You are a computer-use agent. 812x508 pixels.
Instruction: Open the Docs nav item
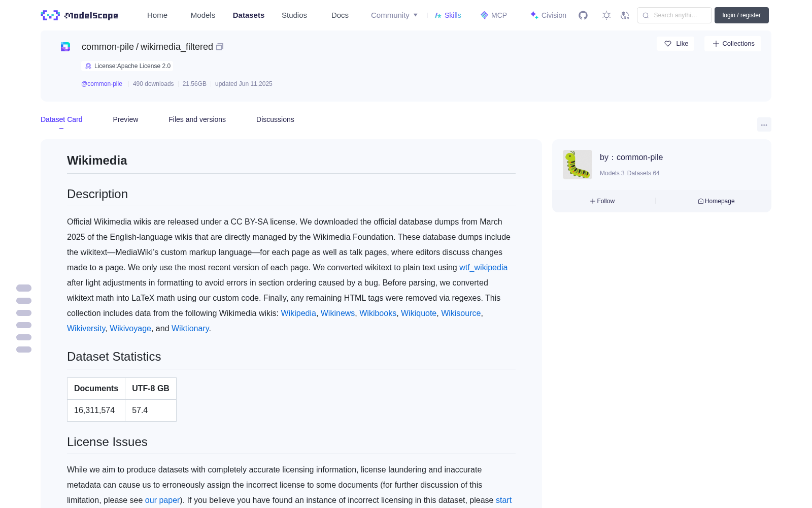pos(340,15)
